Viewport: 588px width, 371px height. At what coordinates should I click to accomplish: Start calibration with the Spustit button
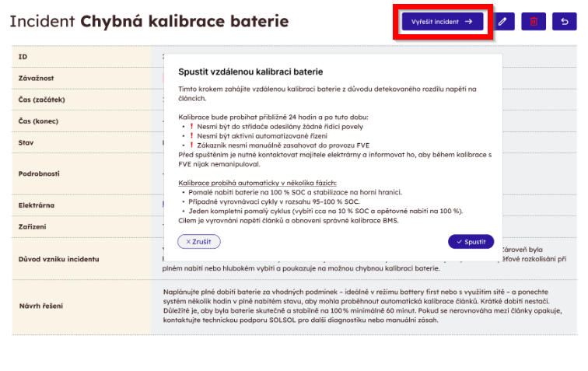point(471,242)
